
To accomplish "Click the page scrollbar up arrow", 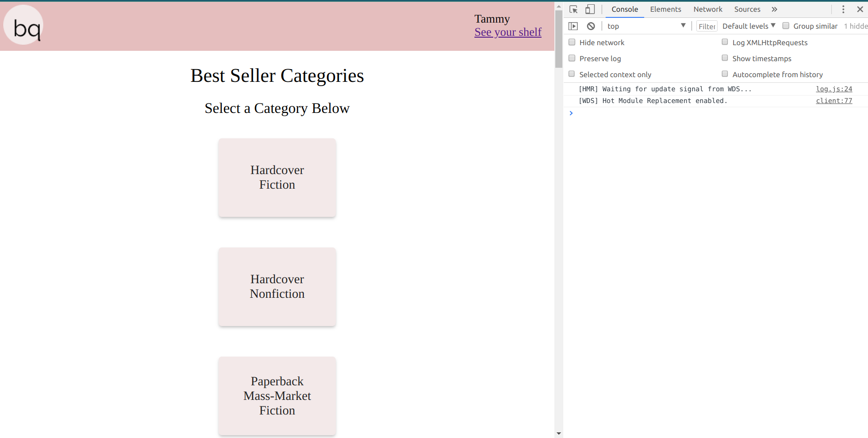I will (559, 6).
